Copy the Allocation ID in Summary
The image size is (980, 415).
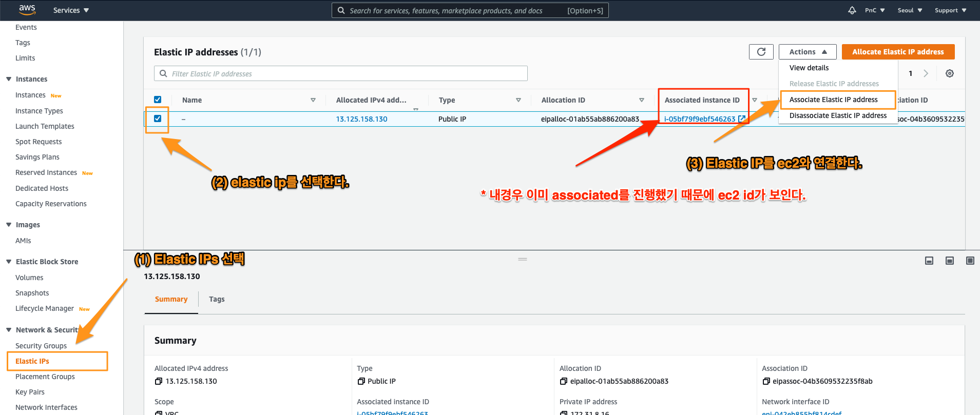pyautogui.click(x=563, y=381)
